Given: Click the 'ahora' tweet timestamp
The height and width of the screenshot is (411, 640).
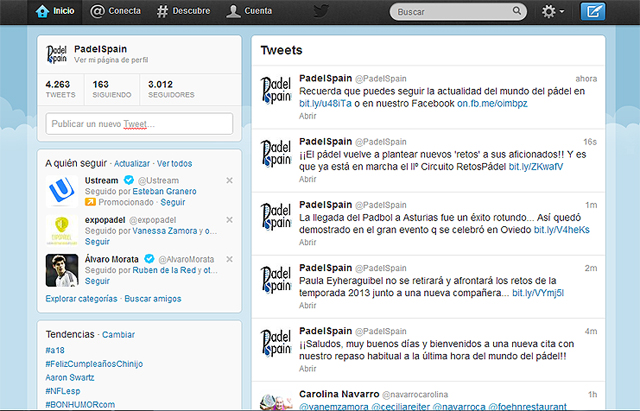Looking at the screenshot, I should tap(586, 79).
